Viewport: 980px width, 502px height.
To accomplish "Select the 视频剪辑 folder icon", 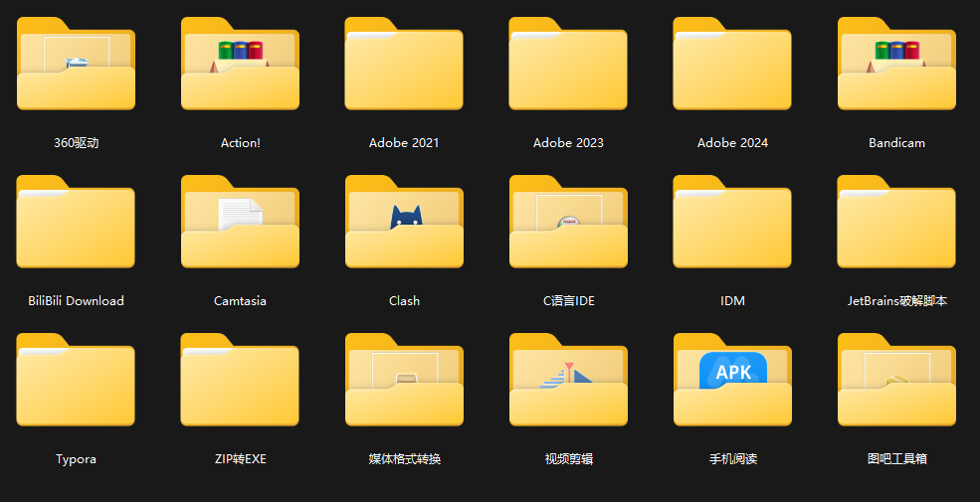I will point(568,382).
